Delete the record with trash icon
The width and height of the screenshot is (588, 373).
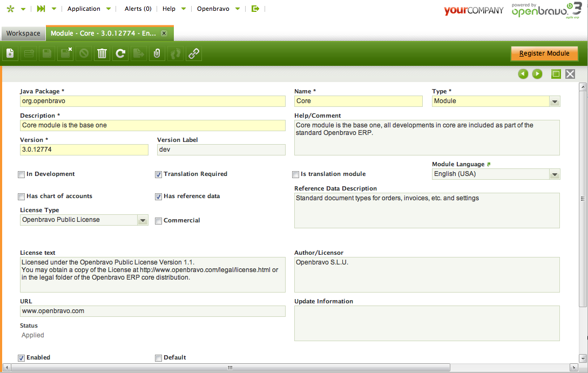click(x=102, y=53)
